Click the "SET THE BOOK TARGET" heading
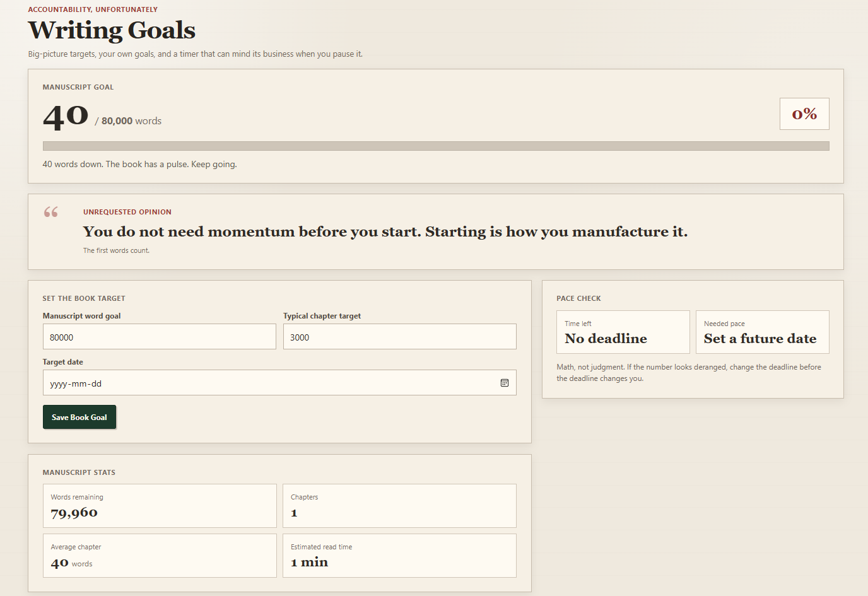The image size is (868, 596). pos(84,298)
